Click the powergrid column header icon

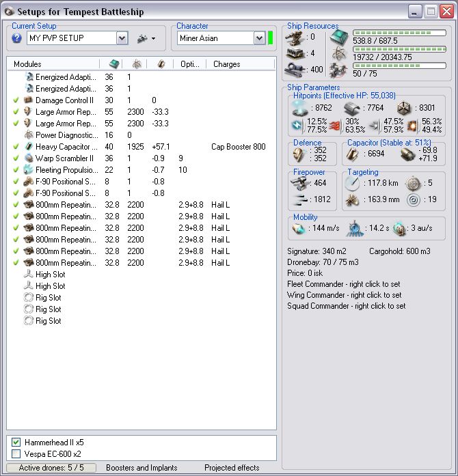pyautogui.click(x=137, y=64)
